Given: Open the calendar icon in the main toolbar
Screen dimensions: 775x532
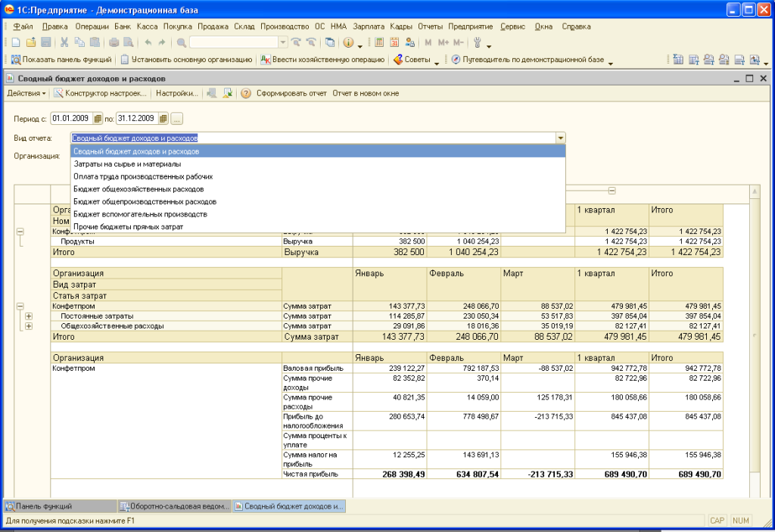Looking at the screenshot, I should click(394, 42).
